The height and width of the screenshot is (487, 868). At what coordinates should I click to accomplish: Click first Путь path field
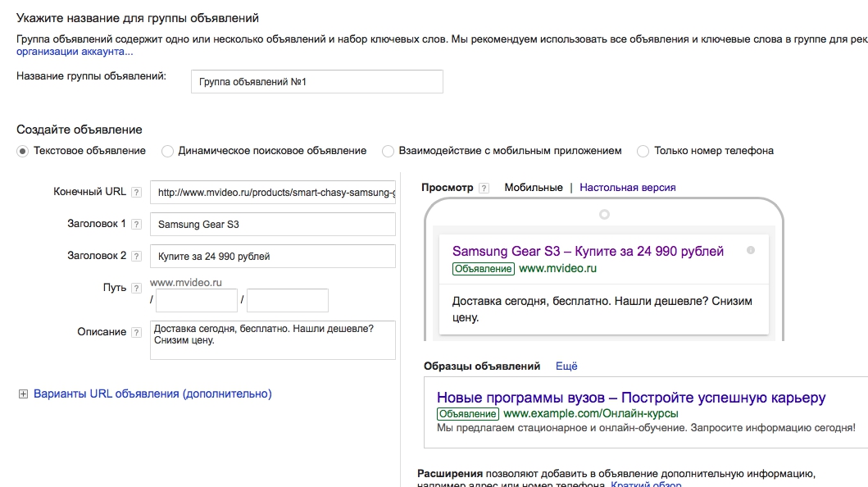click(x=197, y=301)
